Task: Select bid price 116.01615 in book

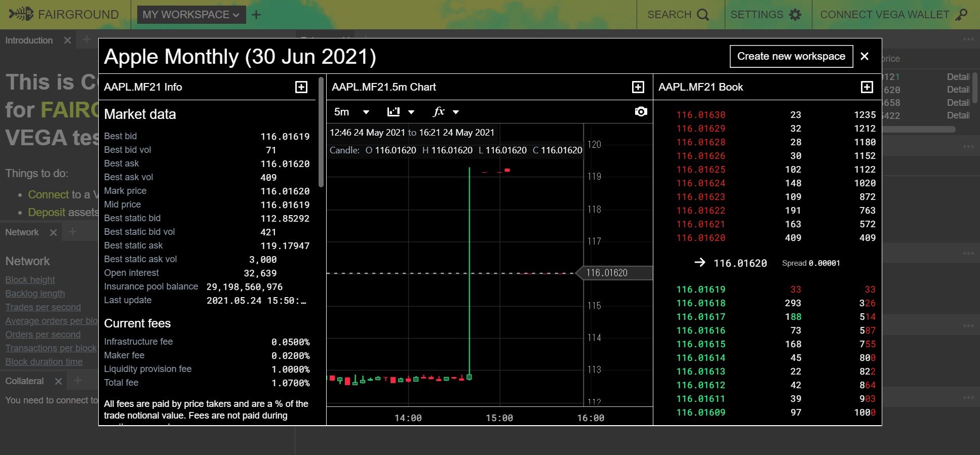Action: pos(701,344)
